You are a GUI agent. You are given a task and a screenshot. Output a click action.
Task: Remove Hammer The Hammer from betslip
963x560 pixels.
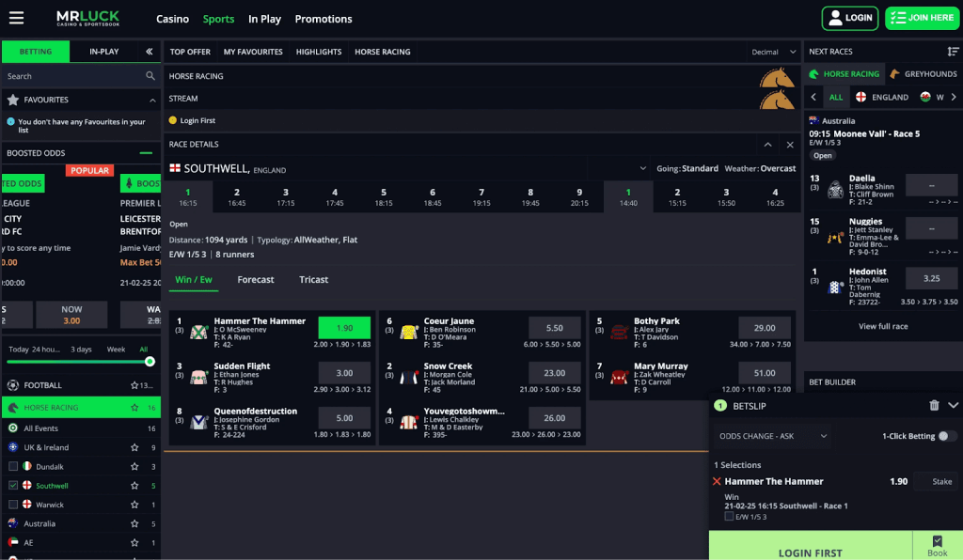tap(717, 481)
